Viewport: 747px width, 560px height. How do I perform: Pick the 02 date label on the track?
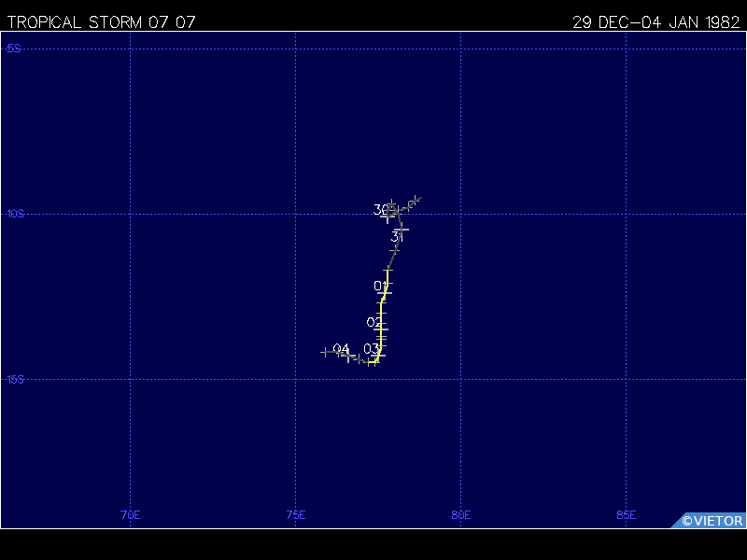point(373,322)
